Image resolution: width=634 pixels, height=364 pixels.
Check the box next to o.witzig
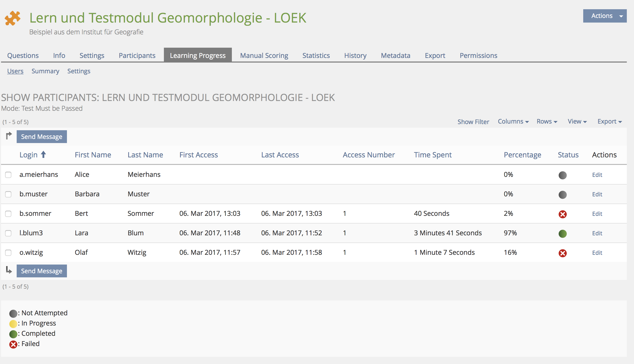[8, 253]
